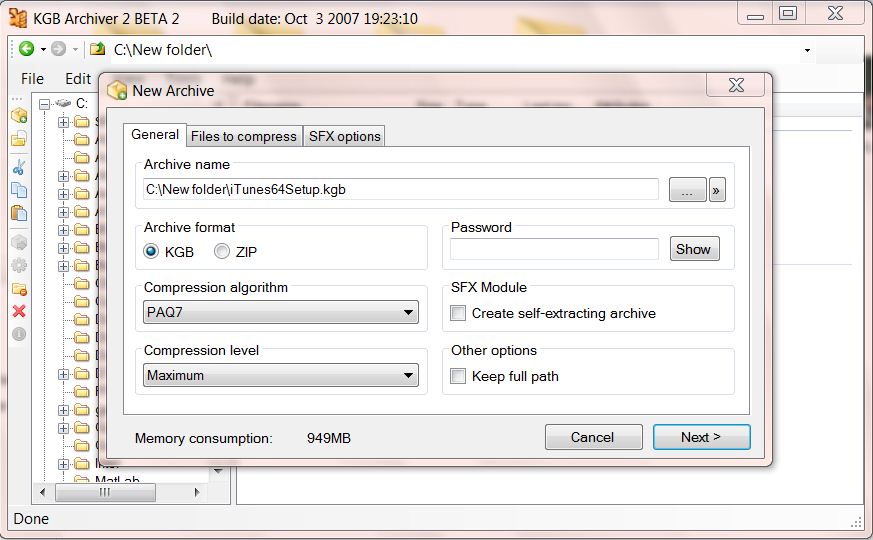Open the Compression level Maximum dropdown
The image size is (873, 540).
[281, 375]
